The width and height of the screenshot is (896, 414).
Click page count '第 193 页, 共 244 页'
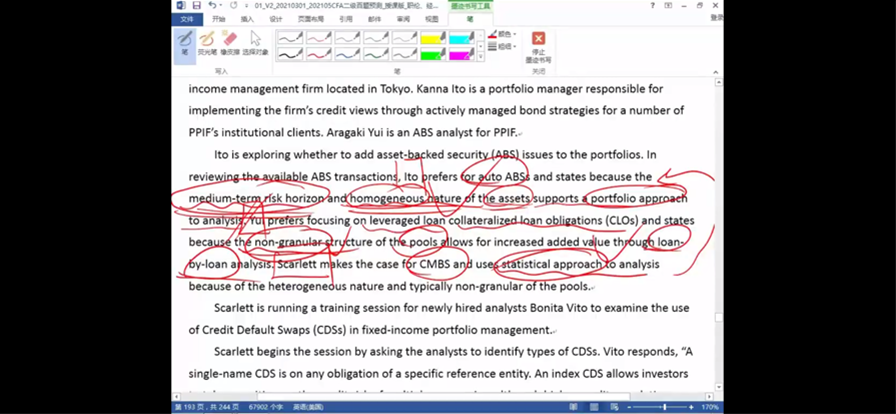pos(209,407)
